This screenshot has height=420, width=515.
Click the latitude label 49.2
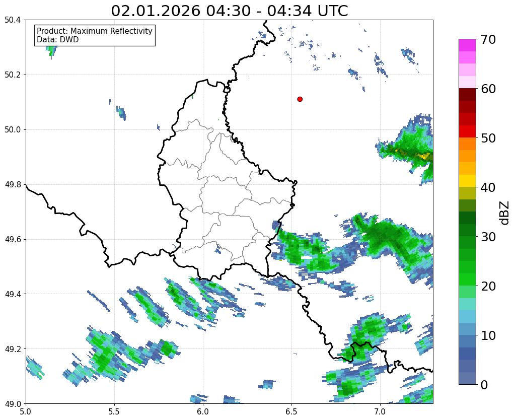click(x=13, y=348)
